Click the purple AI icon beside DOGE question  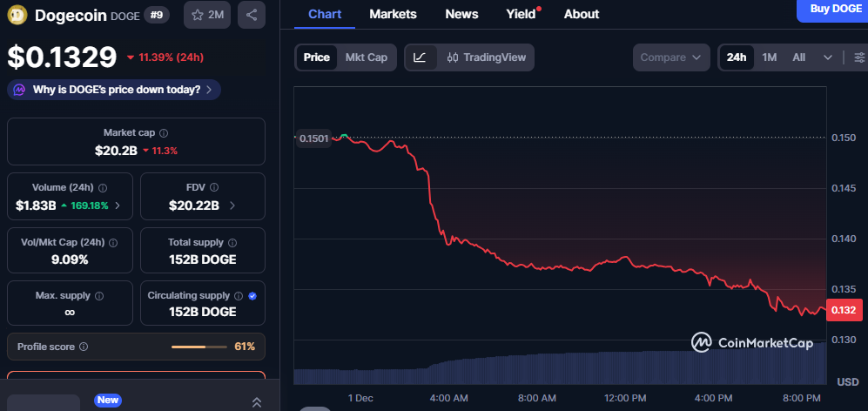coord(19,90)
